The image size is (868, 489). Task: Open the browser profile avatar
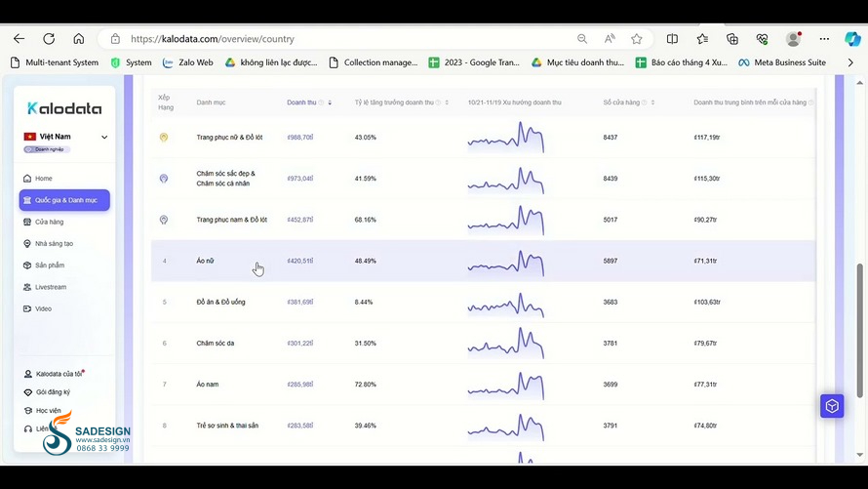click(x=793, y=39)
